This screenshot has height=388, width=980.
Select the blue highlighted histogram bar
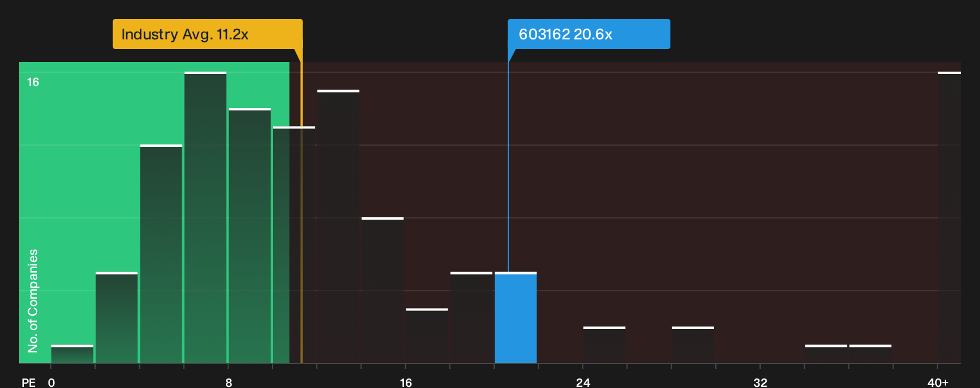pos(516,318)
